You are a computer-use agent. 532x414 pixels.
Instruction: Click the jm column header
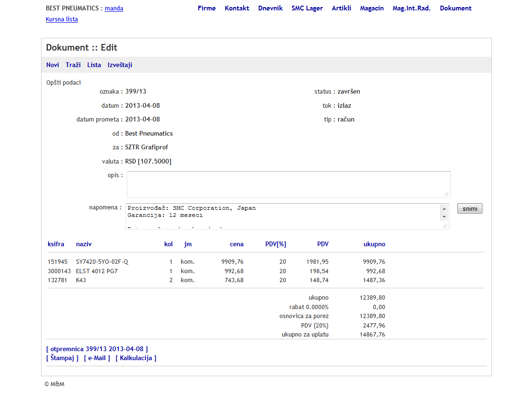click(x=188, y=244)
